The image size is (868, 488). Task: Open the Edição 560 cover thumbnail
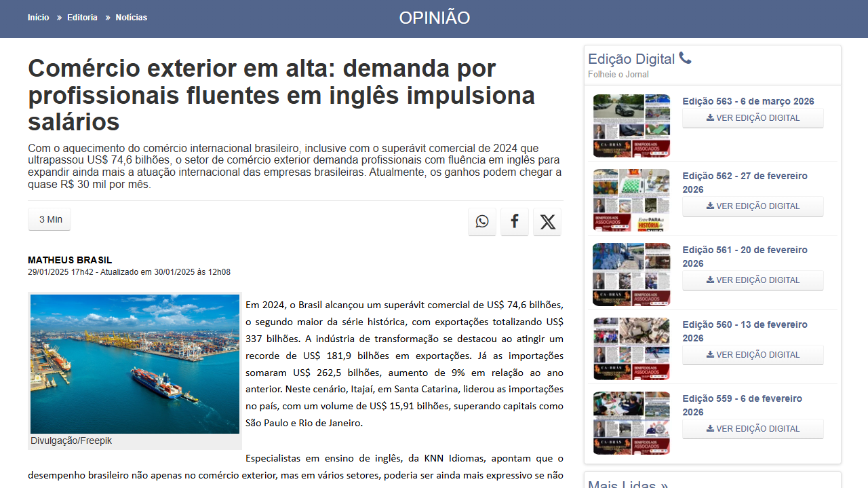click(631, 349)
